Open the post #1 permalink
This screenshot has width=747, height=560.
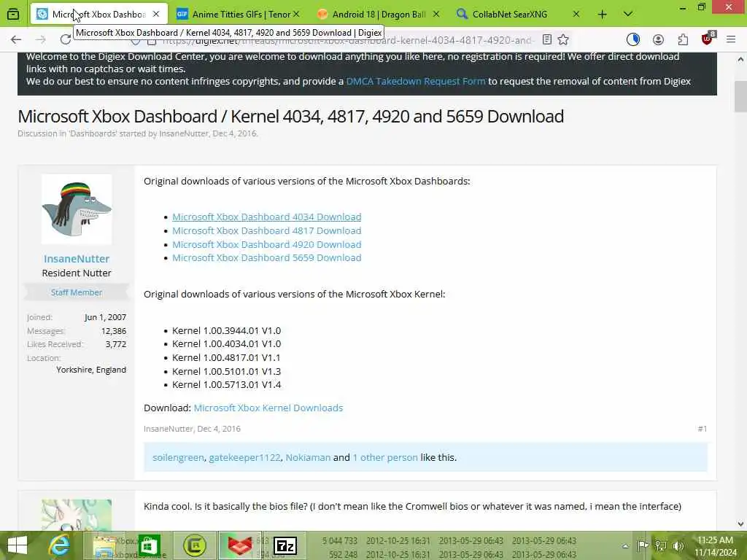[703, 429]
